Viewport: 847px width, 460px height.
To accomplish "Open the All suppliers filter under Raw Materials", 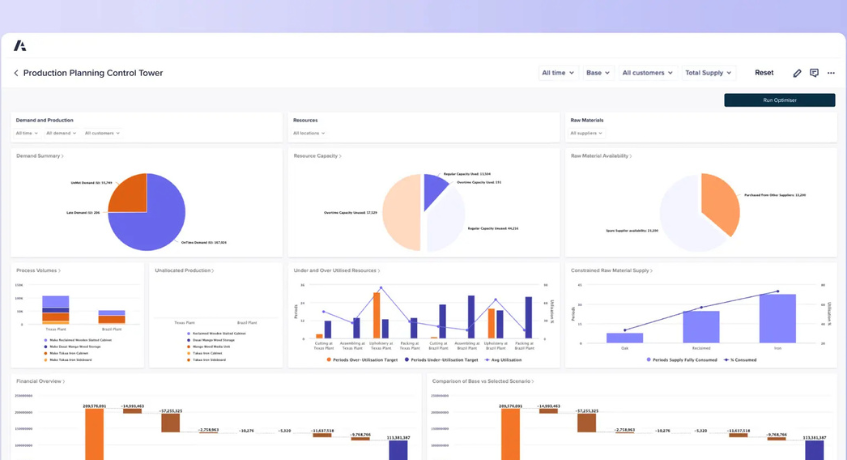I will [587, 133].
